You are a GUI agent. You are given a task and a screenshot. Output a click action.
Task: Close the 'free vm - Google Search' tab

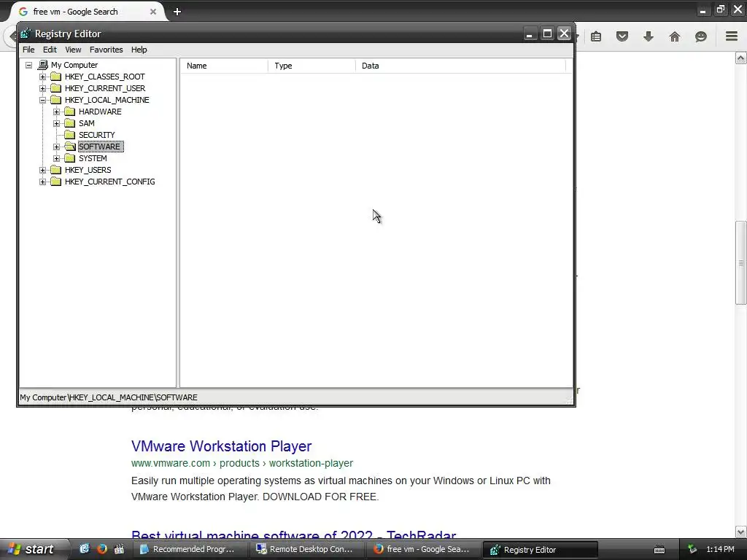(153, 12)
